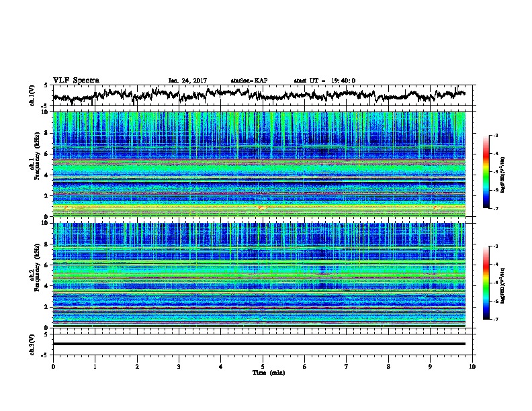Select the ch.2 spectrogram color scale bar
The width and height of the screenshot is (532, 411).
486,283
